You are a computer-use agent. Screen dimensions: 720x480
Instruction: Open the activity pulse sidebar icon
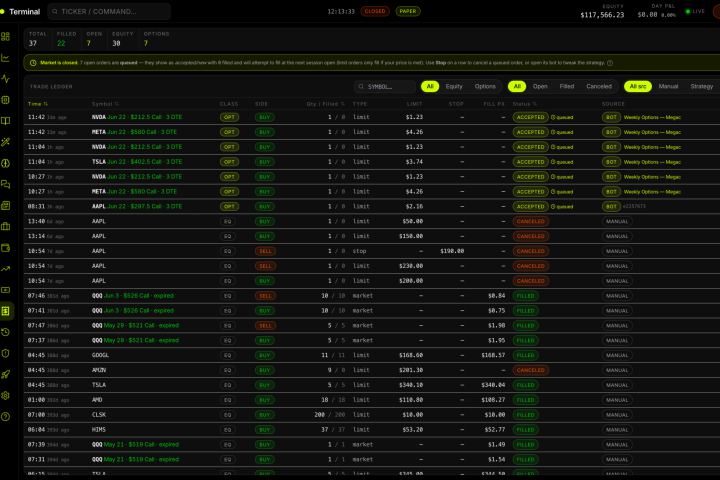click(x=6, y=79)
